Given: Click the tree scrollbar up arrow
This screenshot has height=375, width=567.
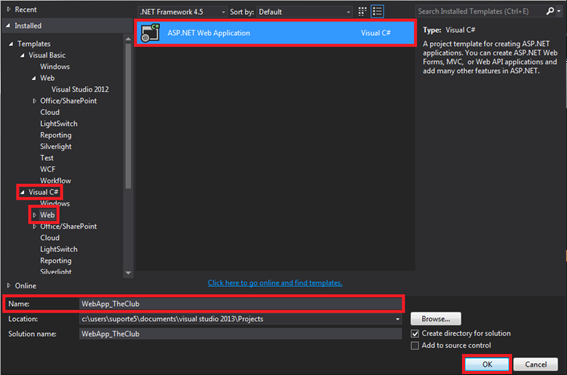Looking at the screenshot, I should point(128,39).
